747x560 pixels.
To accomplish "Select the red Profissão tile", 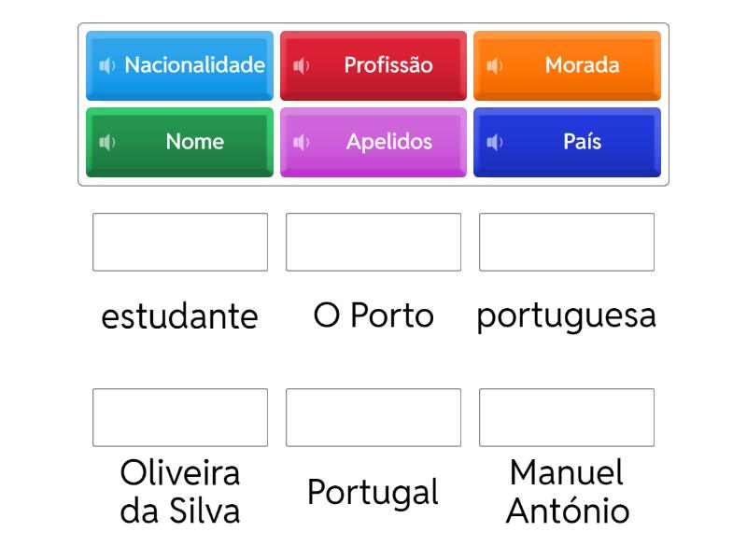I will pyautogui.click(x=388, y=65).
